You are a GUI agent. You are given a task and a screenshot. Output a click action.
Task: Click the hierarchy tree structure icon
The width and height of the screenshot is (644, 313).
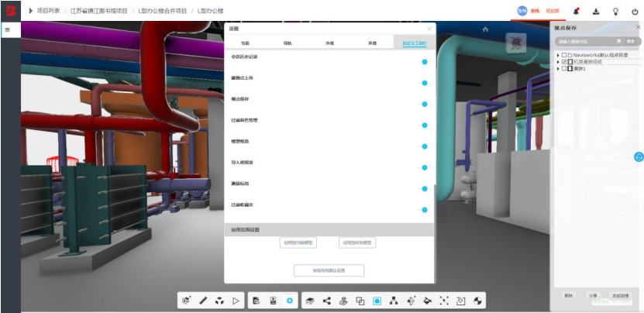394,301
